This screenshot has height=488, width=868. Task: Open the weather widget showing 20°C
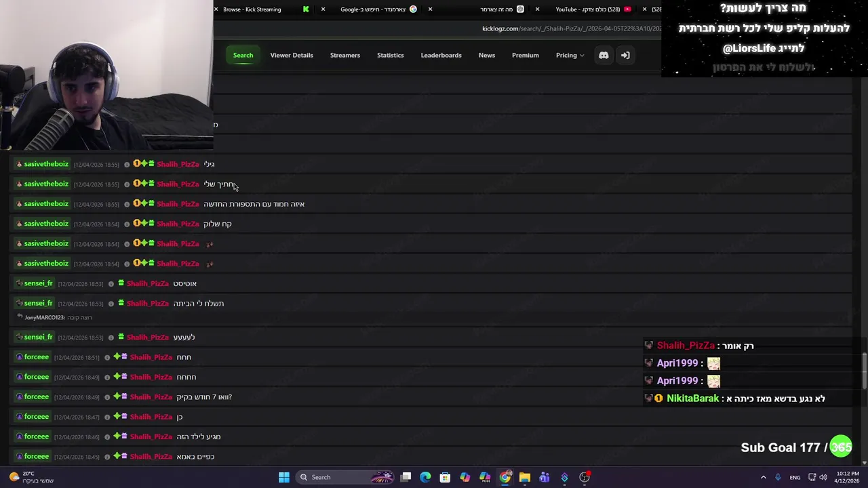coord(31,477)
